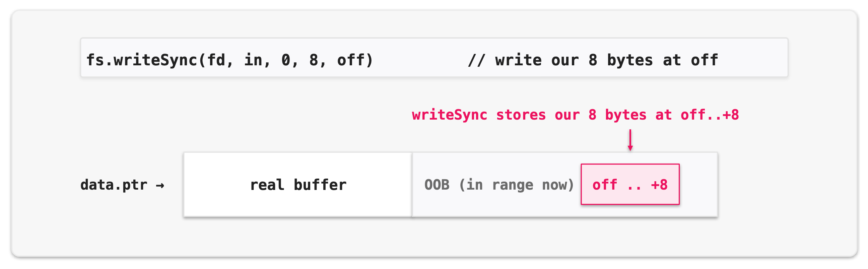This screenshot has width=868, height=269.
Task: Select the pink 'off .. +8' box
Action: [x=630, y=184]
